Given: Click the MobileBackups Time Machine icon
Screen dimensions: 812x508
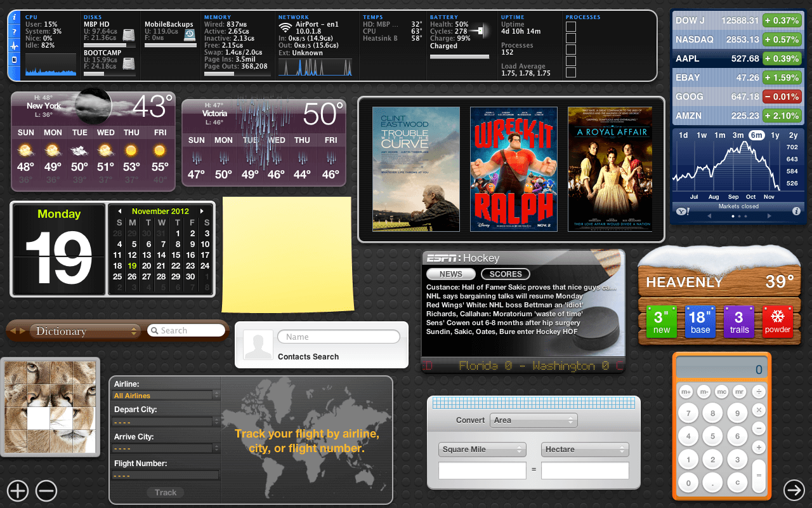Looking at the screenshot, I should (x=189, y=35).
